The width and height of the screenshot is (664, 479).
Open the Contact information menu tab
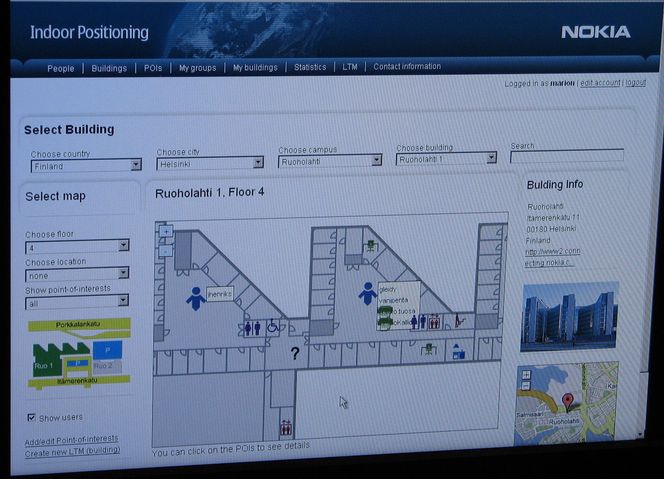click(407, 66)
